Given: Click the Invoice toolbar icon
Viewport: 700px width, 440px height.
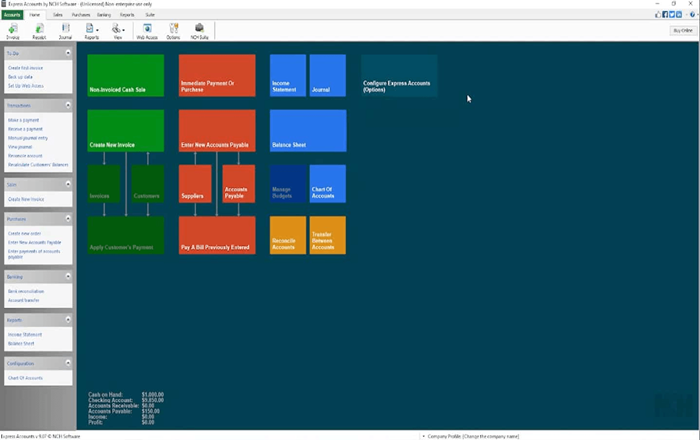Looking at the screenshot, I should pos(13,31).
